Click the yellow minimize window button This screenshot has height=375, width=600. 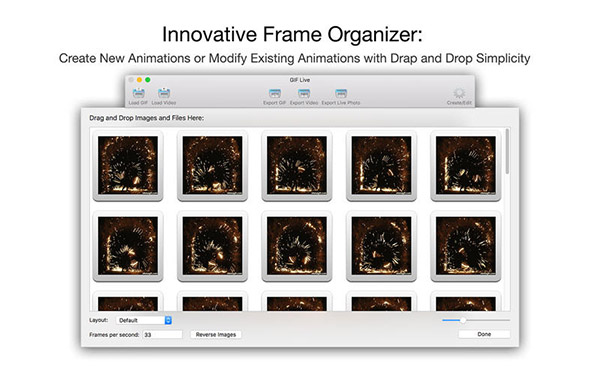(139, 80)
